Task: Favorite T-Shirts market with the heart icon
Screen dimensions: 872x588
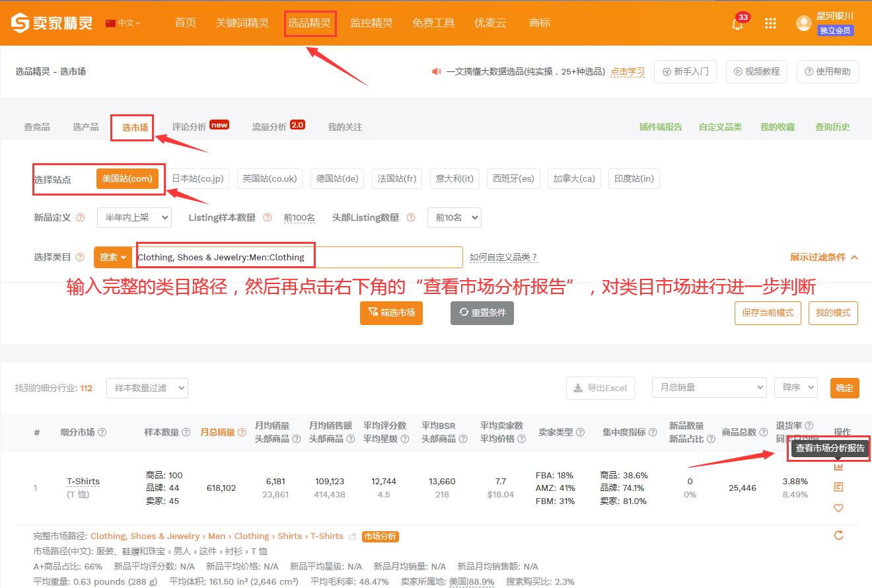Action: [838, 508]
